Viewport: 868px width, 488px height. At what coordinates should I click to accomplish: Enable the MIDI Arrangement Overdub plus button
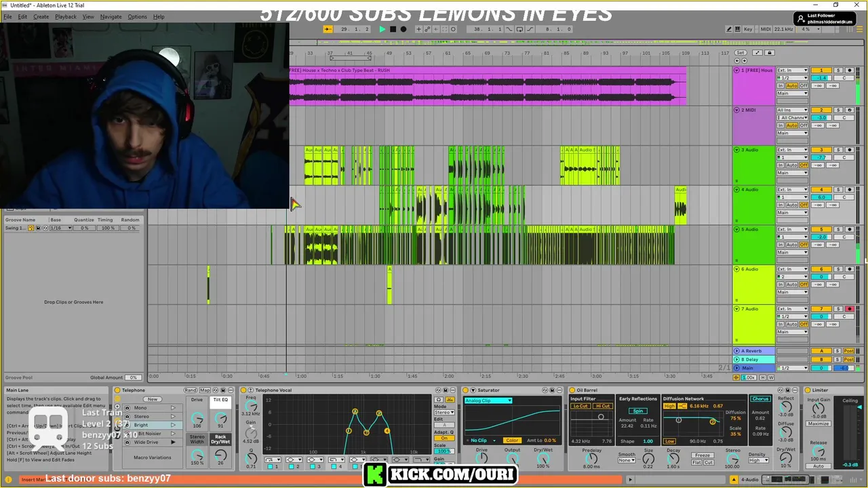pyautogui.click(x=418, y=29)
